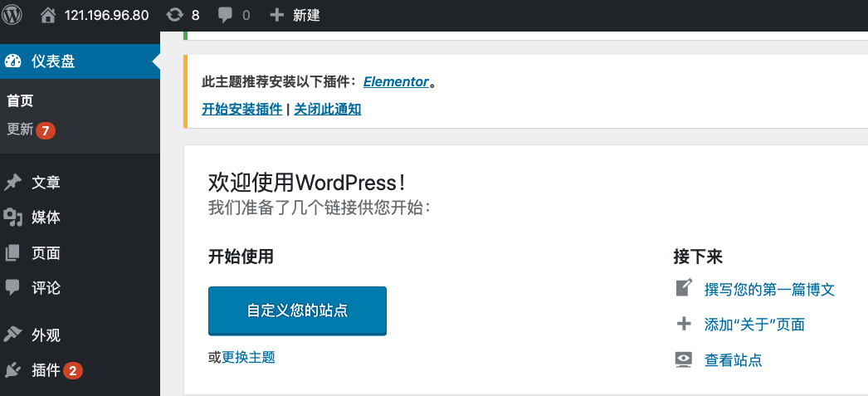Click the edit icon beside 撰写您的第一篇博文
The height and width of the screenshot is (396, 868).
pos(685,289)
